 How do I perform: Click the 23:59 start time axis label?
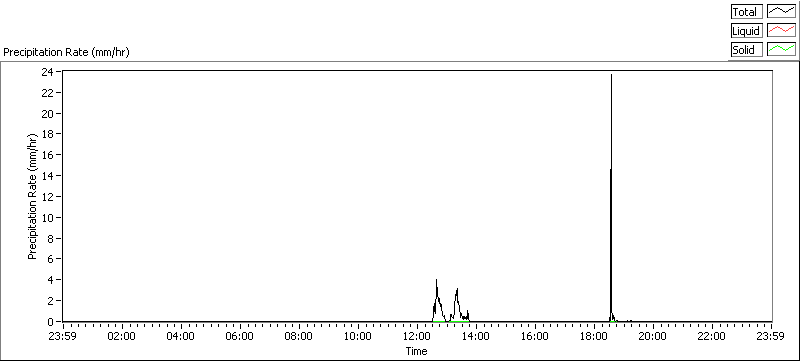click(x=63, y=337)
